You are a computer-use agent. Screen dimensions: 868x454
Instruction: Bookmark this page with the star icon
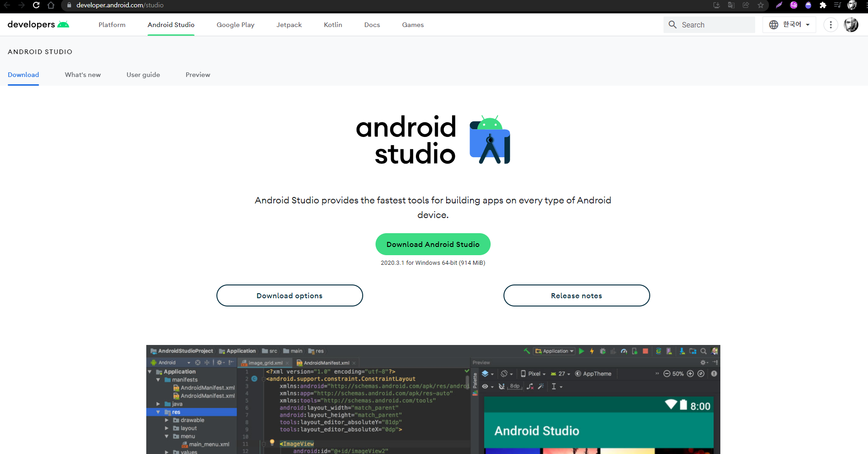click(761, 5)
